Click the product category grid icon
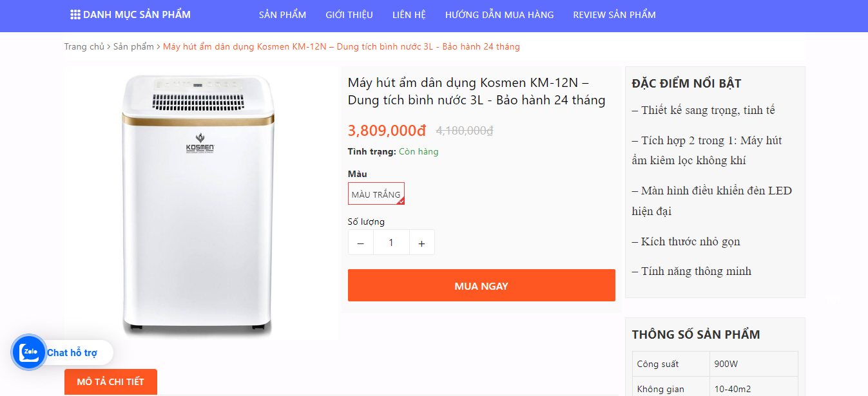This screenshot has height=396, width=868. [75, 15]
